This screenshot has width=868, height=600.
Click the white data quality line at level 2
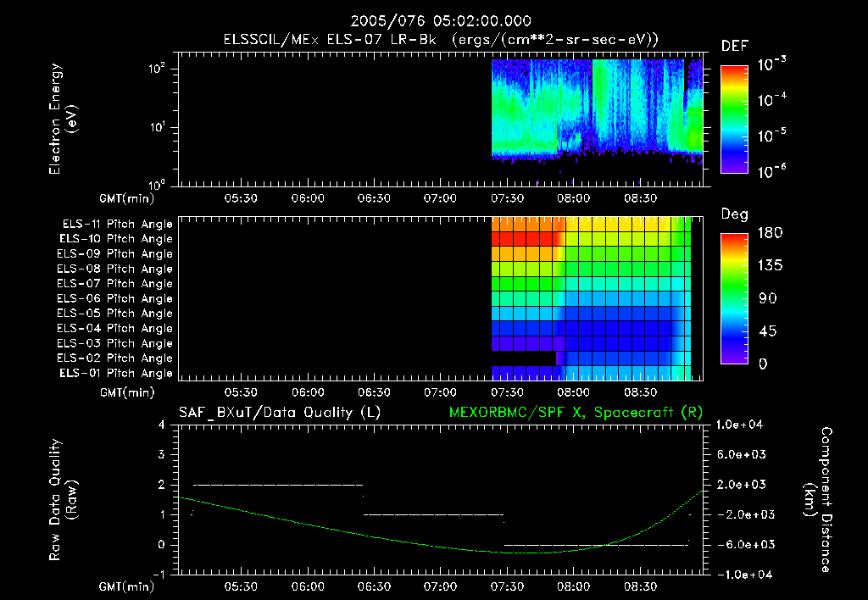(278, 485)
